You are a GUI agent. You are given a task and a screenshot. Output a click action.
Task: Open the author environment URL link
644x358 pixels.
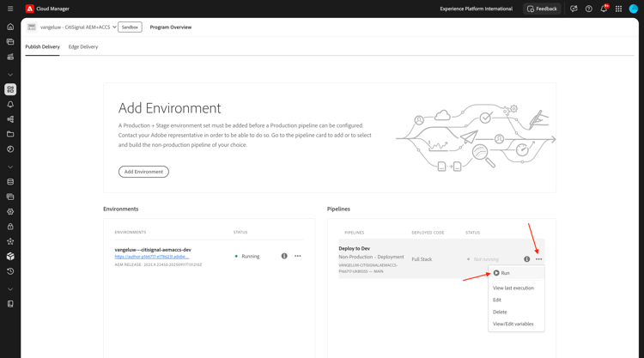coord(152,257)
